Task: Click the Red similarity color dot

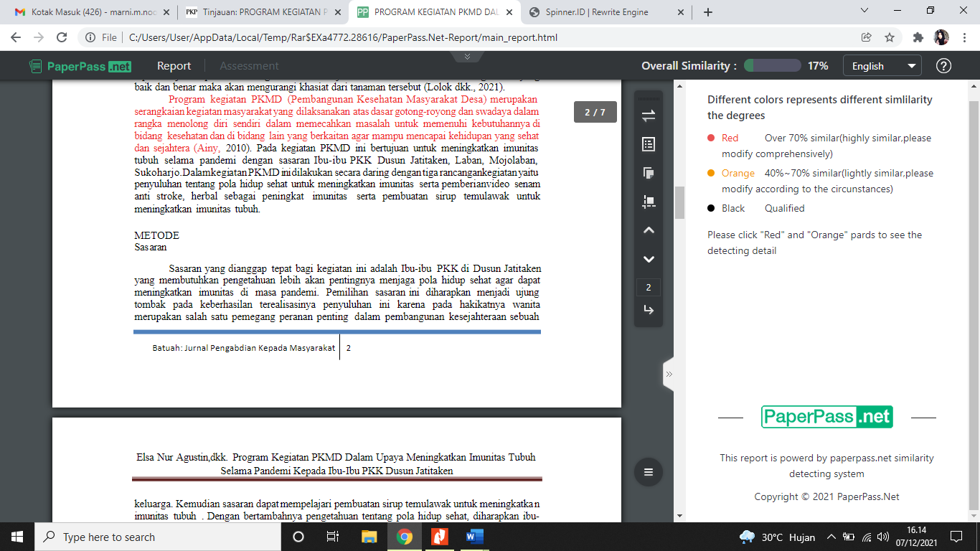Action: [711, 138]
